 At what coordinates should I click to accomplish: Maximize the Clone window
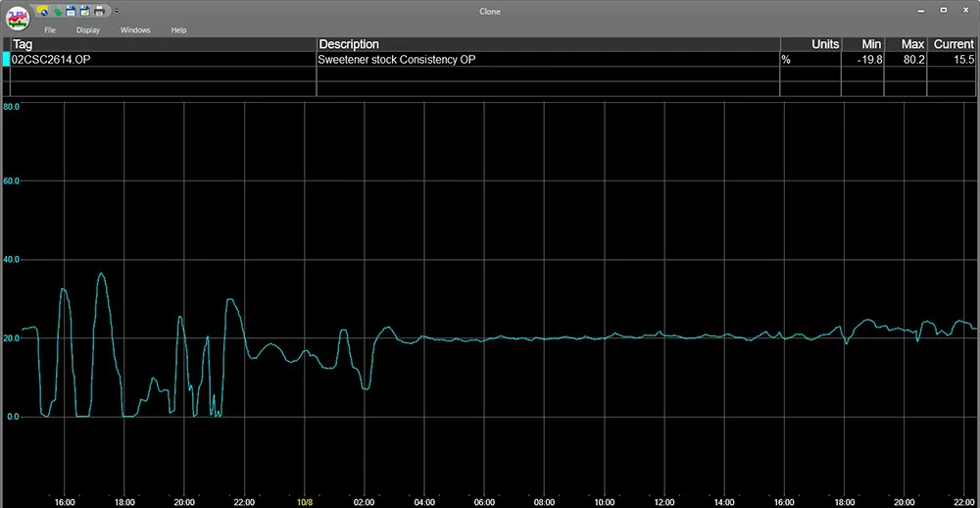943,11
